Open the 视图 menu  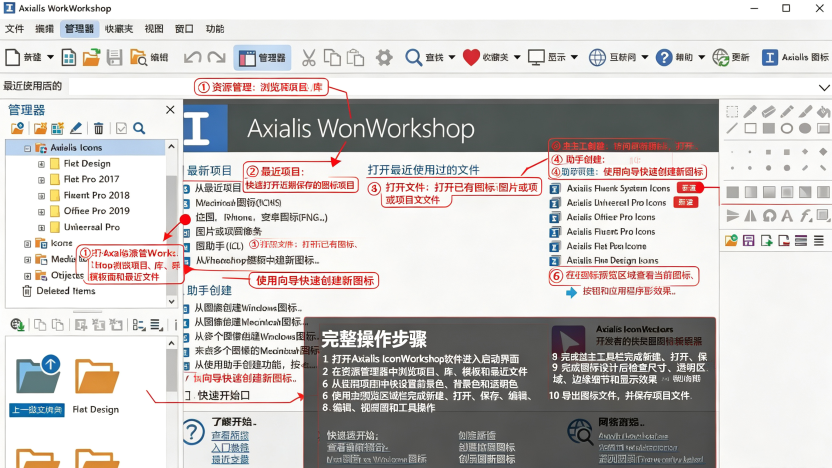coord(154,29)
